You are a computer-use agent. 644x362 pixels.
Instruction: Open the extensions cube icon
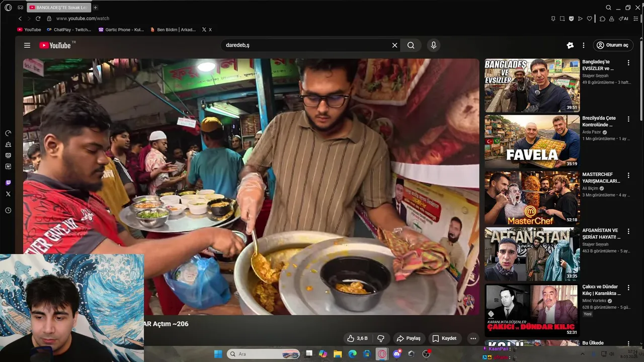point(602,19)
